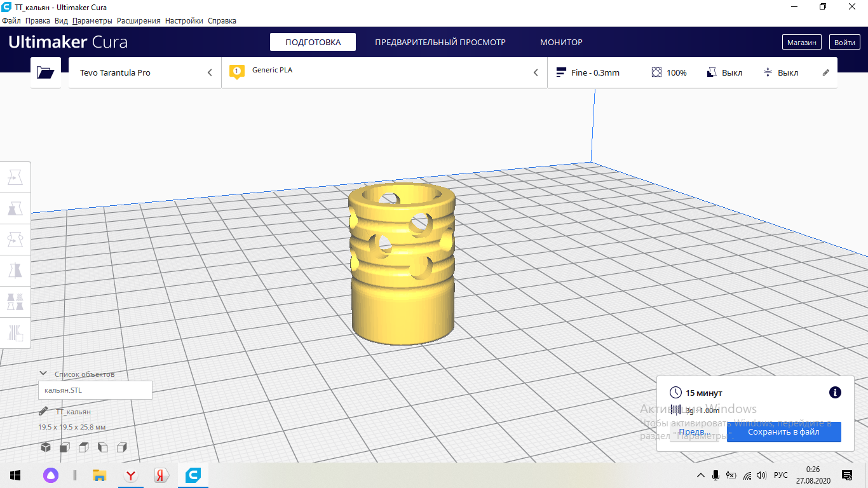Image resolution: width=868 pixels, height=488 pixels.
Task: Click the open file folder icon
Action: 46,72
